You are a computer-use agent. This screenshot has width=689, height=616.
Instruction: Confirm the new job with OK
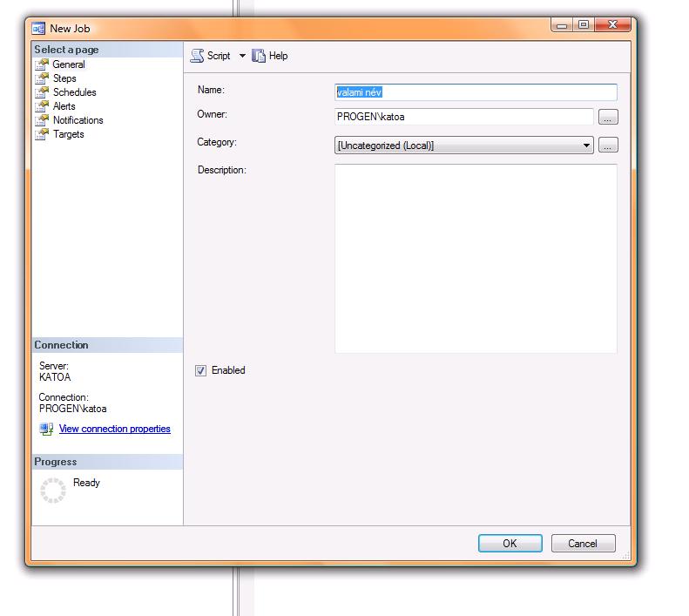point(510,544)
